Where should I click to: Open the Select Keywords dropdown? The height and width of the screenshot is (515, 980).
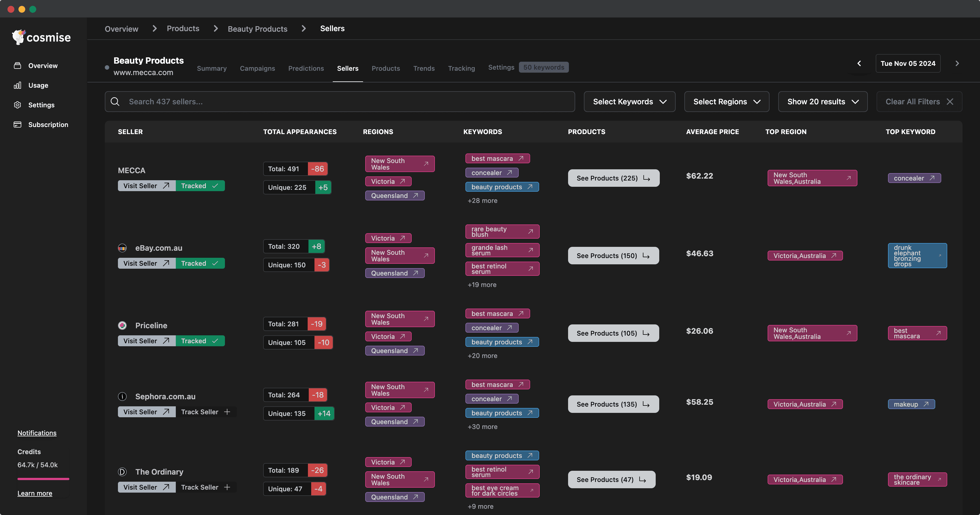[x=629, y=101]
